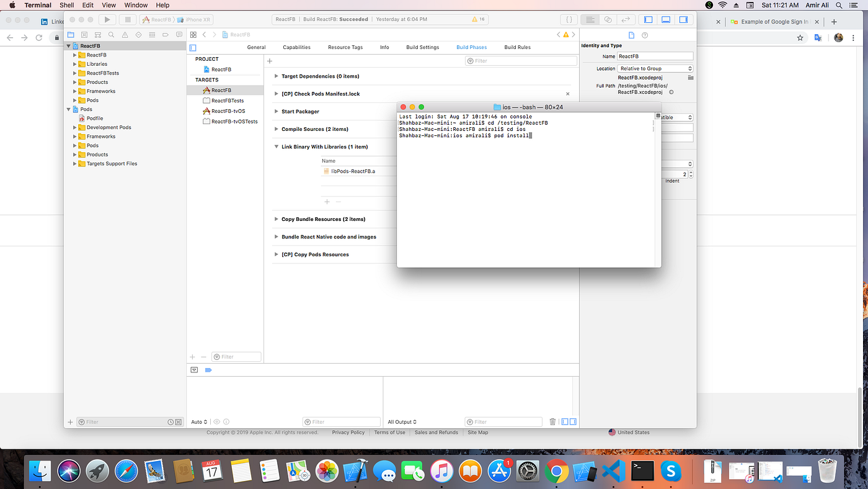Click the 16 warnings indicator in activity bar
Screen dimensions: 868x489
coord(479,19)
